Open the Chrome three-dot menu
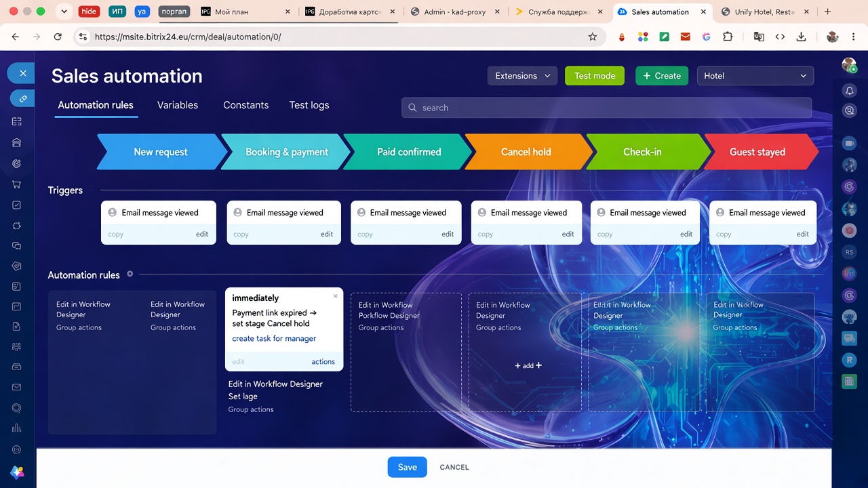Image resolution: width=868 pixels, height=488 pixels. click(854, 37)
